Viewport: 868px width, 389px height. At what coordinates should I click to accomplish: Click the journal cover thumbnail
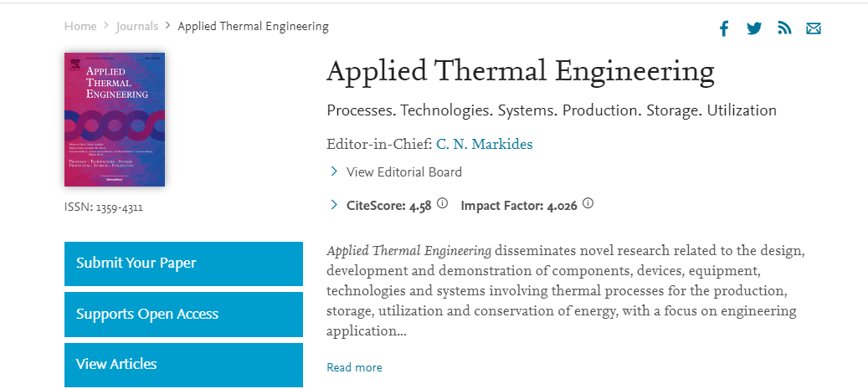click(x=115, y=120)
